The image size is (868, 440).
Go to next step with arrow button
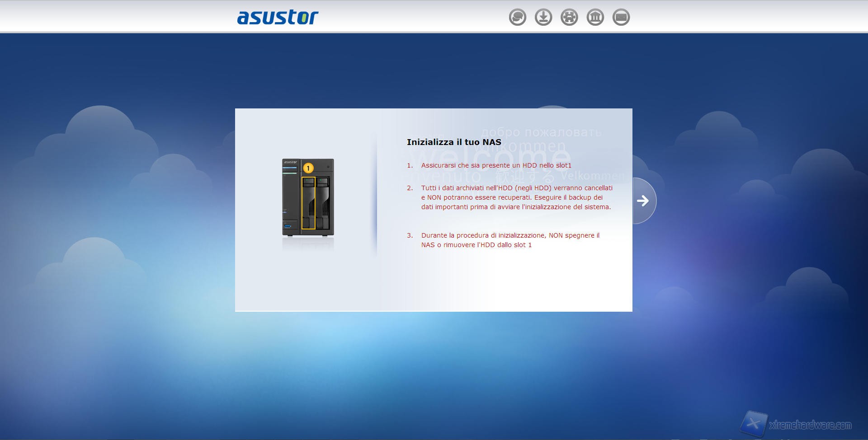[x=642, y=201]
